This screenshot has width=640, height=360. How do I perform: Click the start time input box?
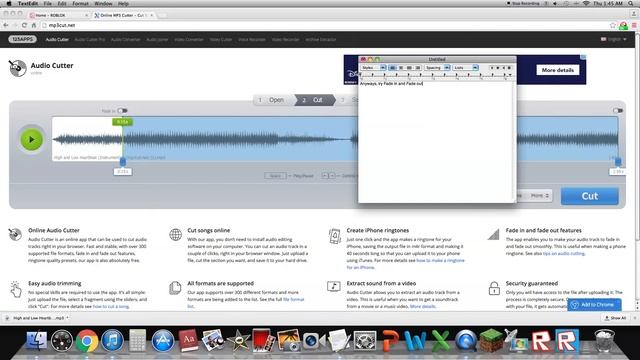point(123,172)
